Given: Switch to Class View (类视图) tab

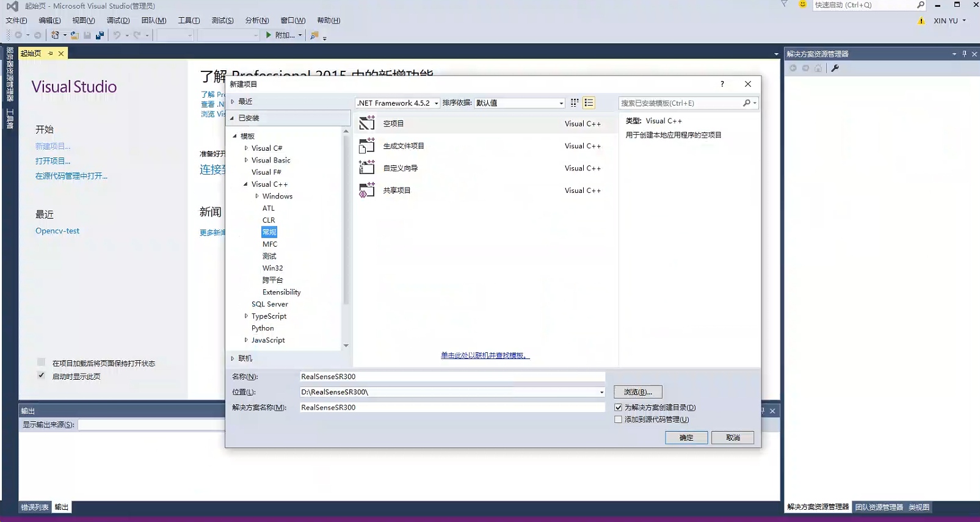Looking at the screenshot, I should [919, 507].
